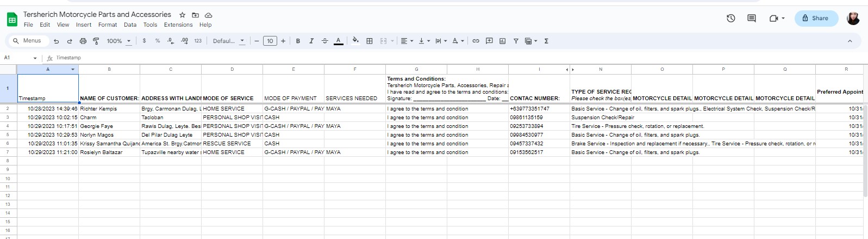868x239 pixels.
Task: Increase font size with plus button
Action: point(283,41)
